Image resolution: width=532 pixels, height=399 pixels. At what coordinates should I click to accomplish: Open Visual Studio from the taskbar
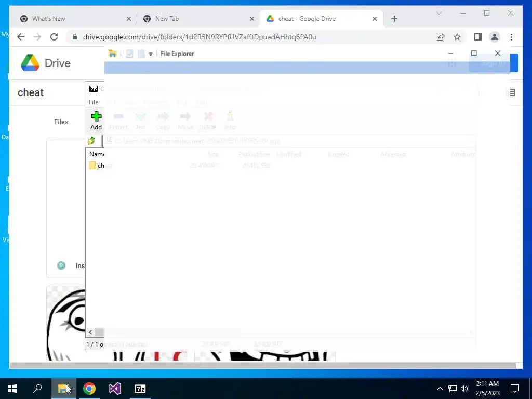click(115, 389)
